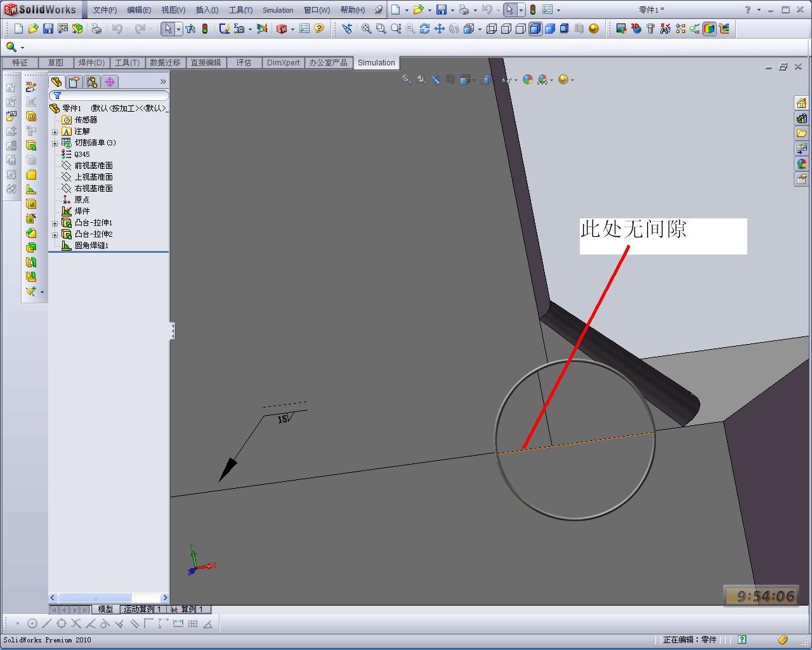812x650 pixels.
Task: Open the 文件(F) menu
Action: (105, 10)
